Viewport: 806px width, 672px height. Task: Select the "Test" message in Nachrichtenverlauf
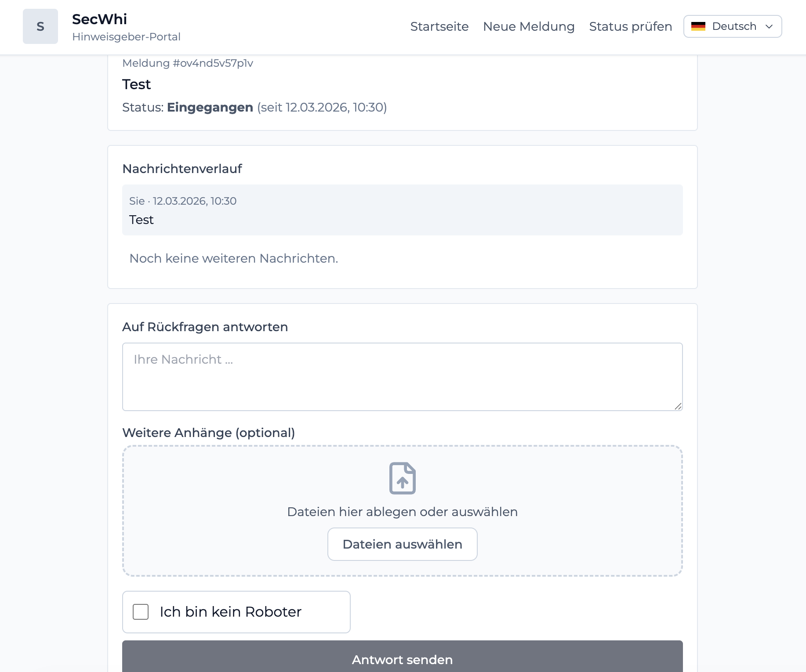(x=141, y=220)
